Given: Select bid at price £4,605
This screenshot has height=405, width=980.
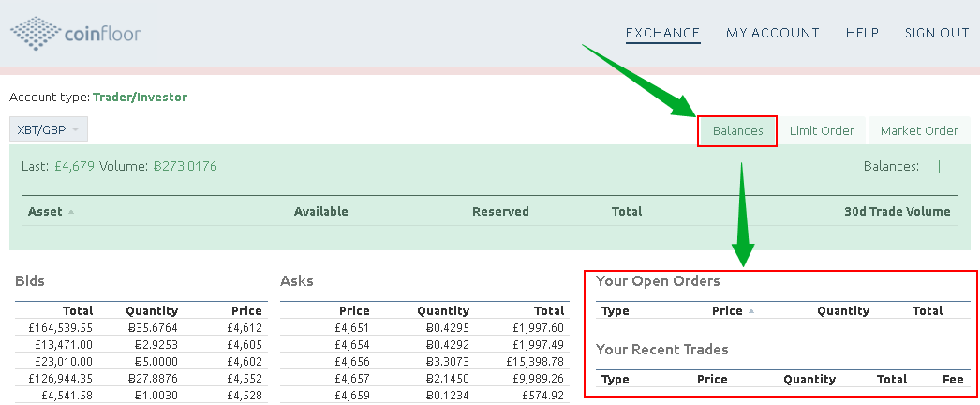Looking at the screenshot, I should (x=141, y=344).
